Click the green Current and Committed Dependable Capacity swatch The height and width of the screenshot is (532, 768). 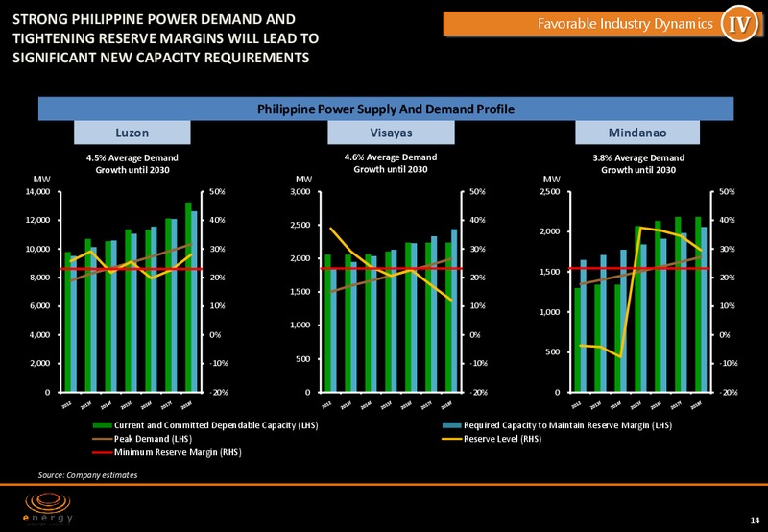pos(103,425)
